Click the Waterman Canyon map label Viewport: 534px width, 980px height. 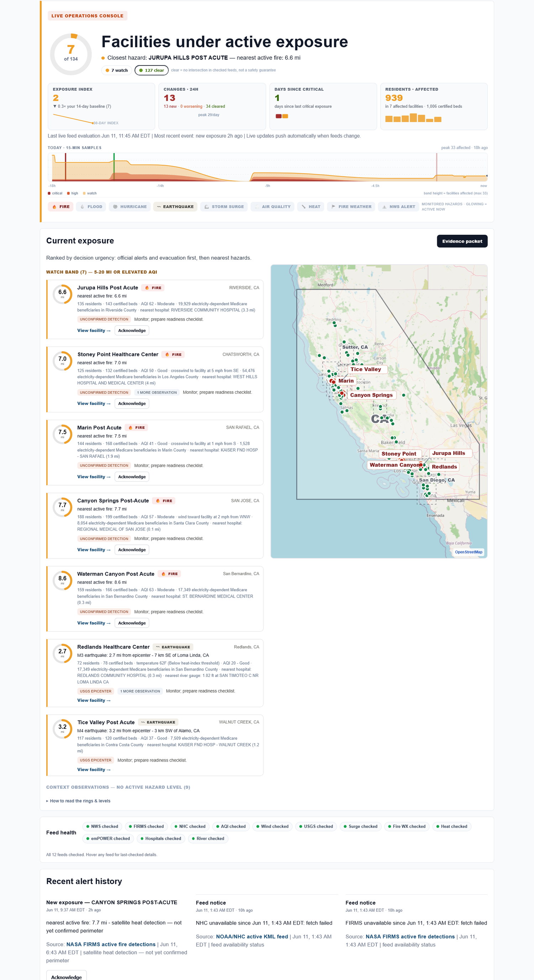(x=395, y=465)
